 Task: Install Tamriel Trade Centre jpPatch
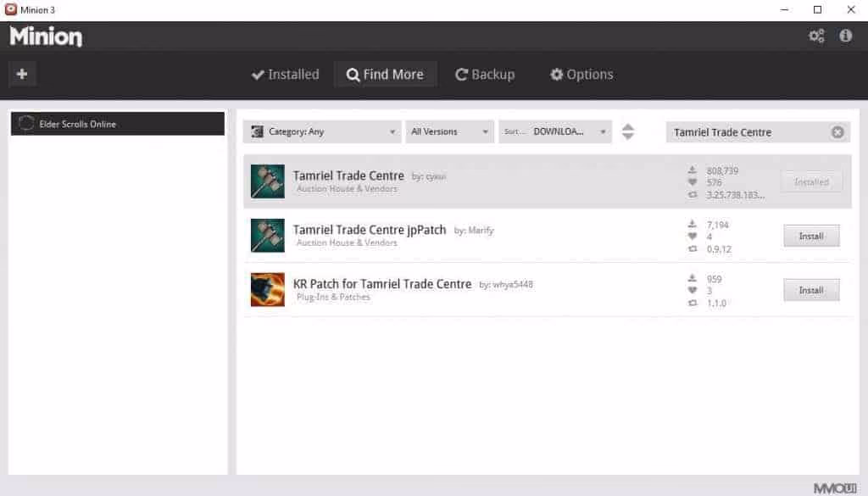[811, 236]
